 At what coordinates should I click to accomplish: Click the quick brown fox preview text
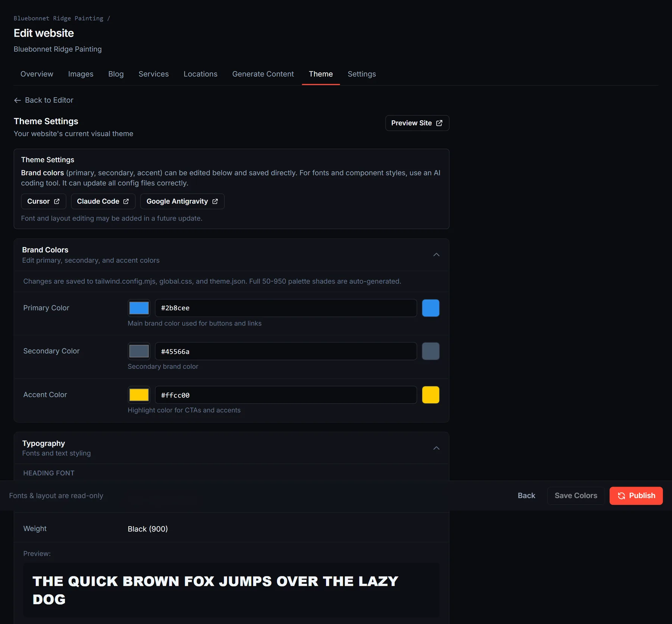click(215, 590)
